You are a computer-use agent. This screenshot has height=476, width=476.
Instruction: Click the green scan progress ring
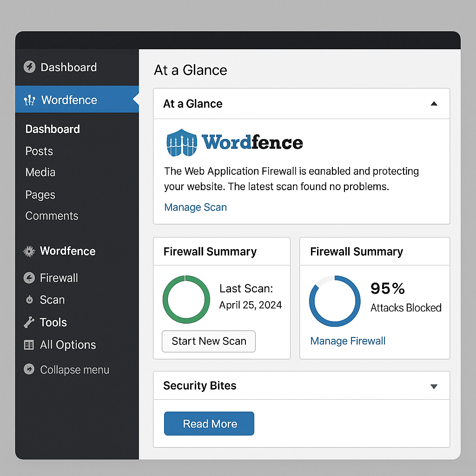point(186,299)
